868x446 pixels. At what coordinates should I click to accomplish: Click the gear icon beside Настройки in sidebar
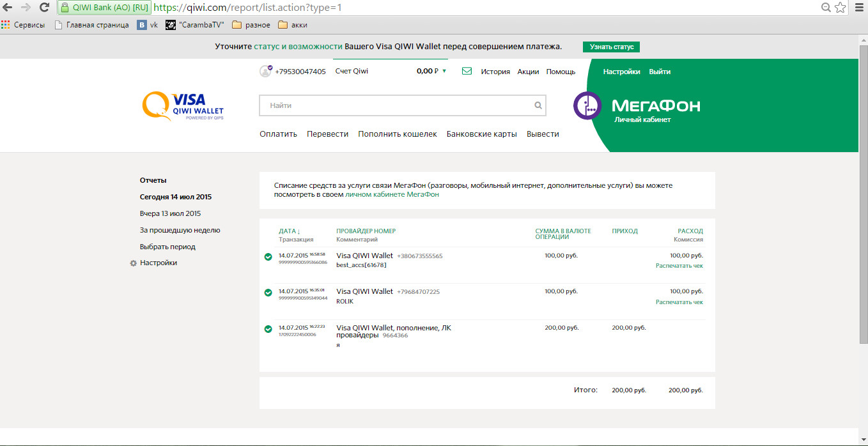[134, 263]
